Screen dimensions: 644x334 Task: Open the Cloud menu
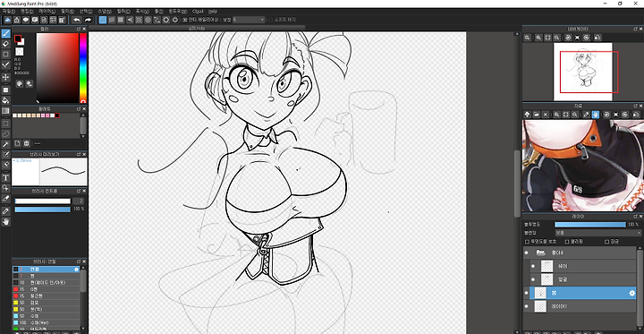click(198, 11)
